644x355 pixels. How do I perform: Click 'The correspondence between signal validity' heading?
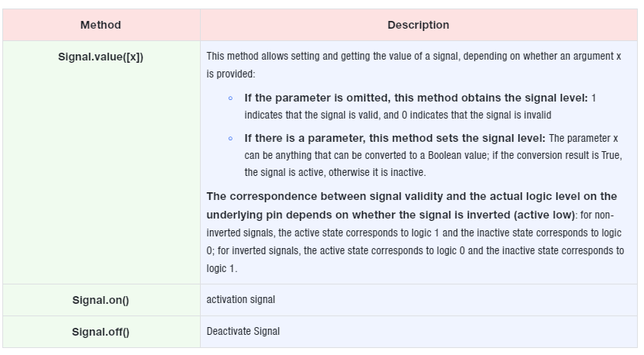412,196
